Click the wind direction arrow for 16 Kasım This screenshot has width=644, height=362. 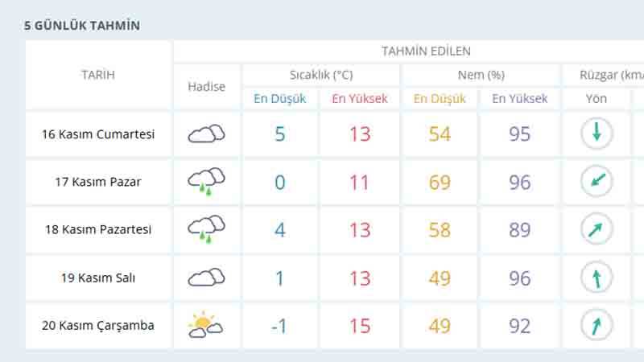point(597,134)
